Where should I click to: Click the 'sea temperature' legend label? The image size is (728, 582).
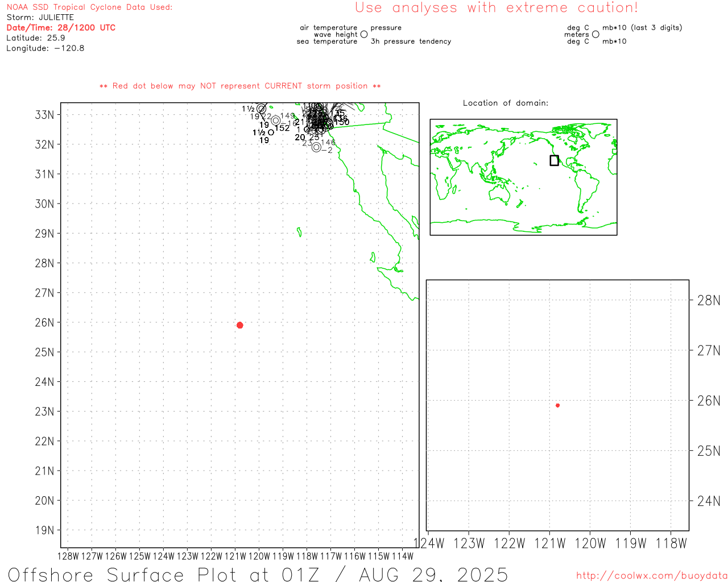pyautogui.click(x=327, y=41)
